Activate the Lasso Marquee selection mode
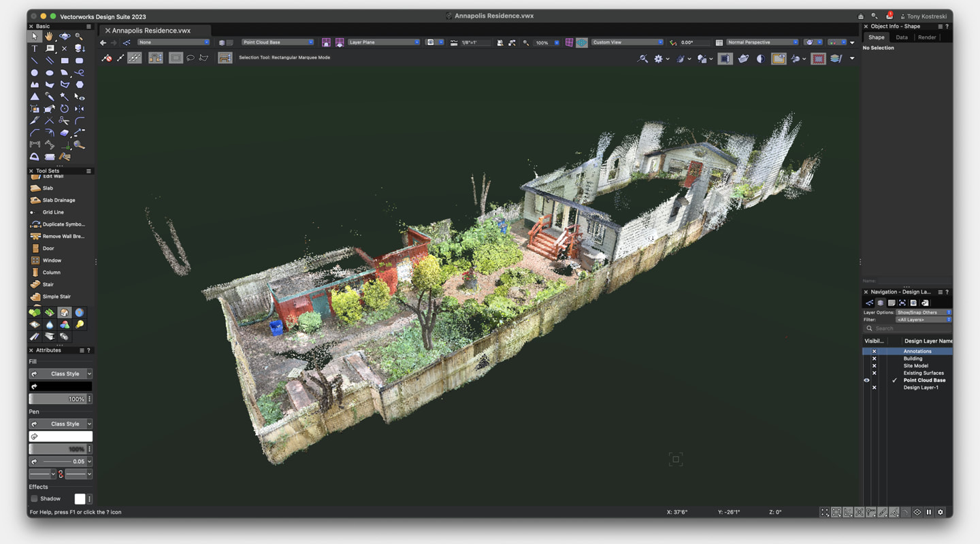This screenshot has width=980, height=544. point(190,58)
